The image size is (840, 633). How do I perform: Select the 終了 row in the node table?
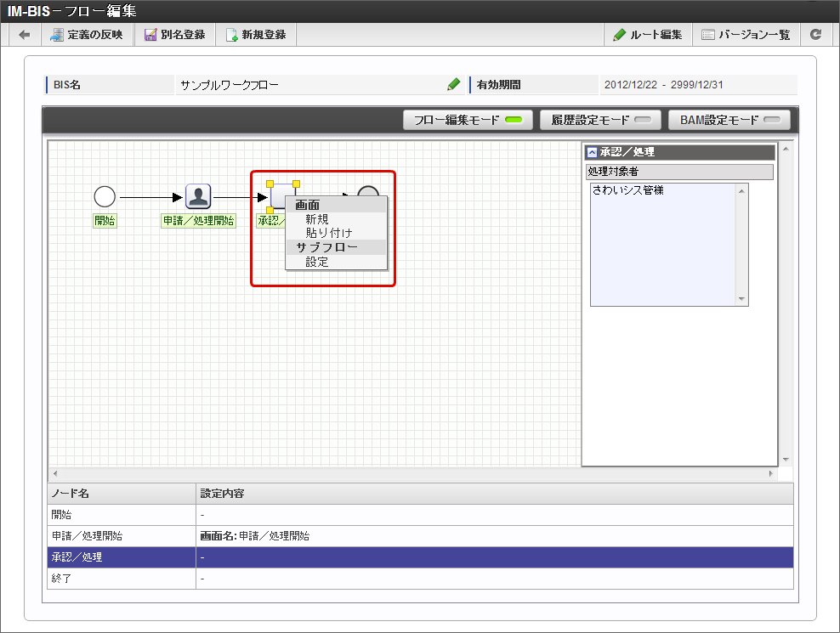coord(421,579)
